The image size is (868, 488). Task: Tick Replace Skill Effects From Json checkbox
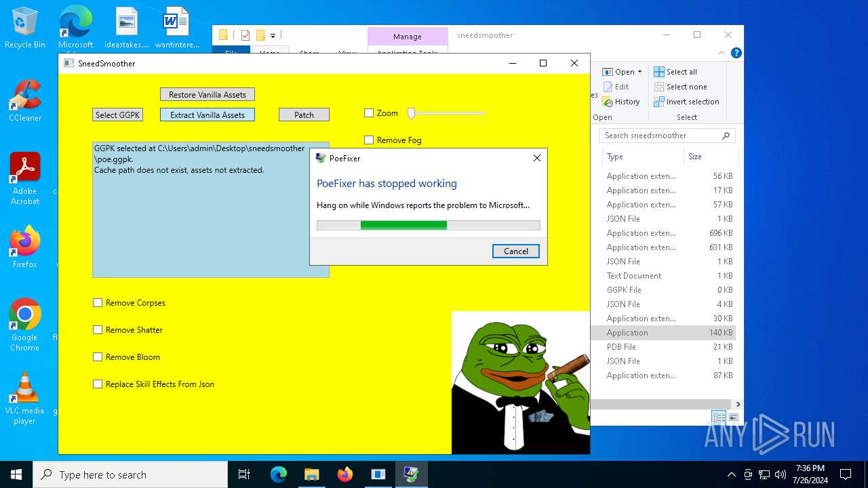tap(98, 384)
